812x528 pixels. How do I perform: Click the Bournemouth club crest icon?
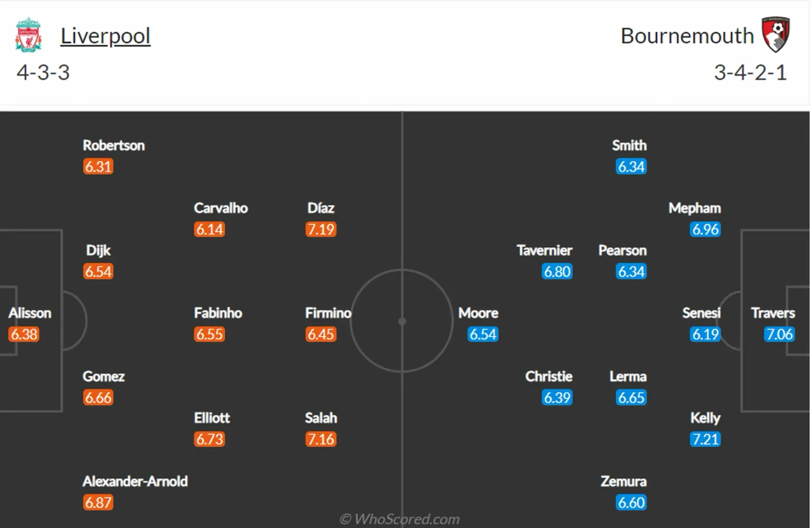coord(776,34)
